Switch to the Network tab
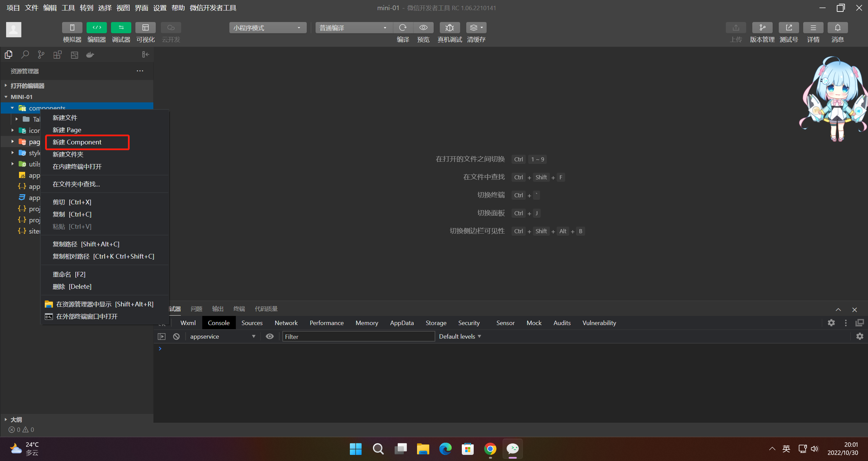The image size is (868, 461). (286, 323)
